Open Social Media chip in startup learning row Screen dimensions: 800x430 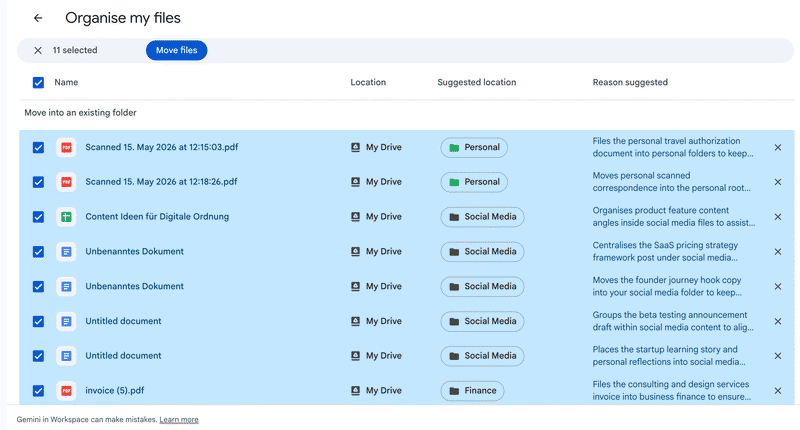[x=482, y=356]
